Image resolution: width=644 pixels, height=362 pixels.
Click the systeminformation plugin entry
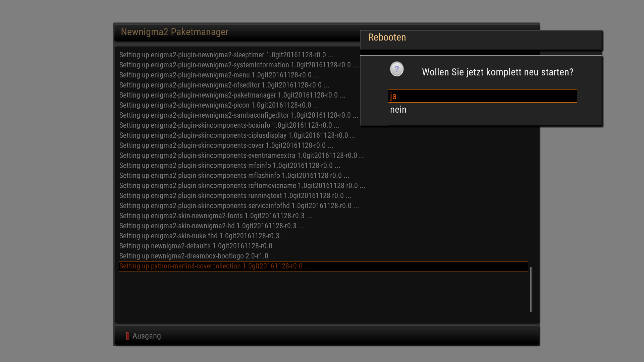tap(239, 65)
